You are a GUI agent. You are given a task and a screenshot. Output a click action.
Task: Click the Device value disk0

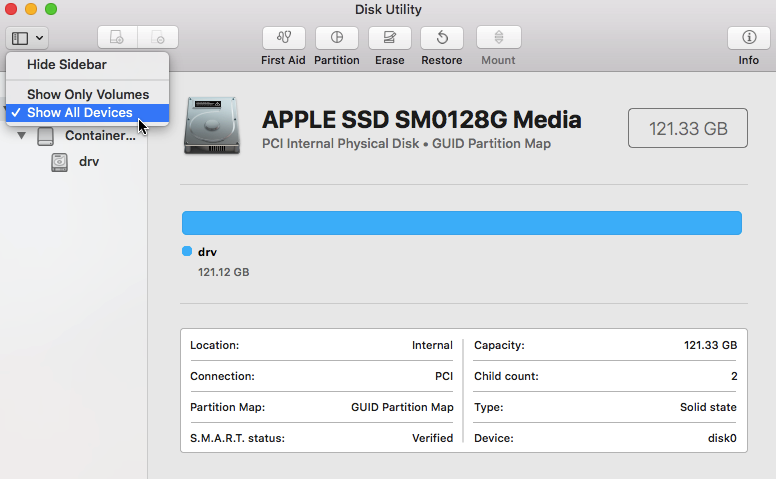click(722, 438)
